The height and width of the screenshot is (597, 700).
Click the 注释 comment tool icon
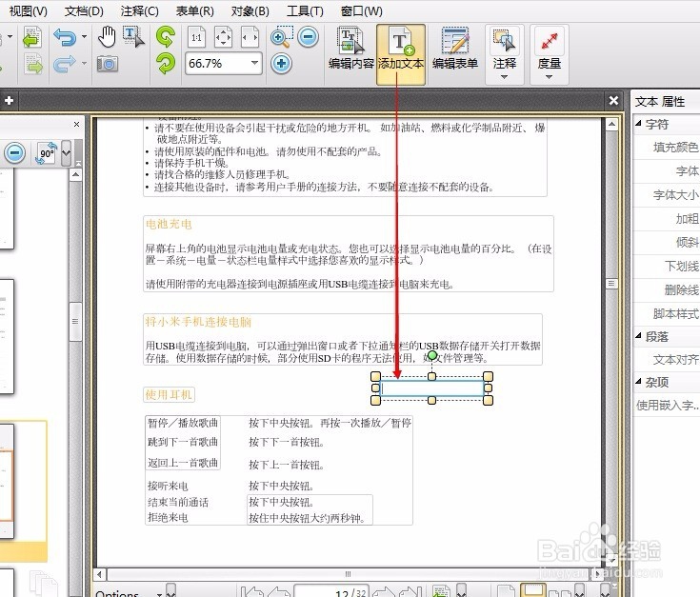tap(505, 40)
